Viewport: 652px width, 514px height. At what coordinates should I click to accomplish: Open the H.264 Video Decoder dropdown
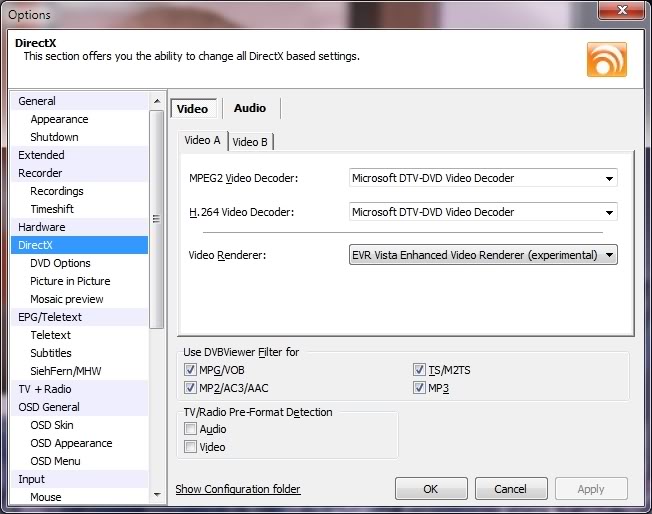tap(483, 212)
